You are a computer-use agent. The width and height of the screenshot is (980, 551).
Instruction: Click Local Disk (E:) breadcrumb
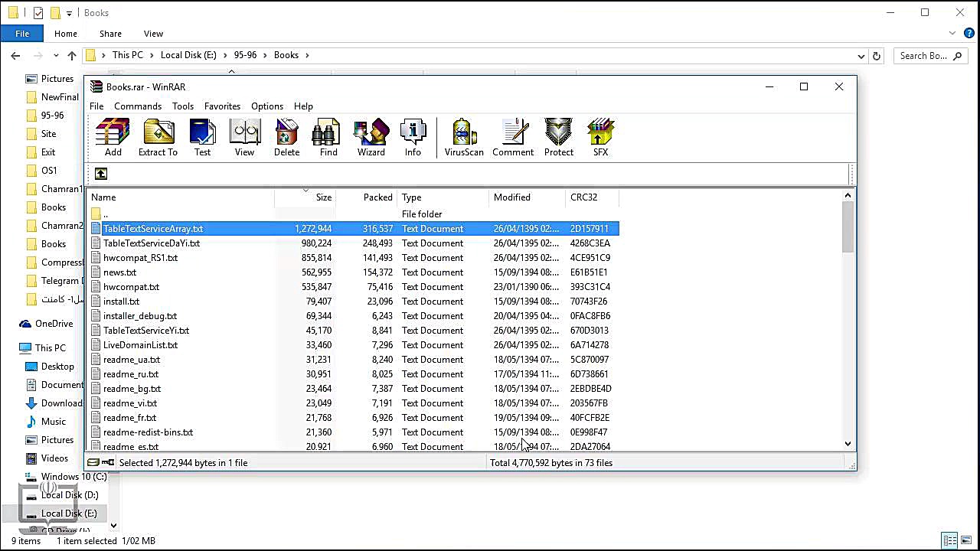coord(188,55)
